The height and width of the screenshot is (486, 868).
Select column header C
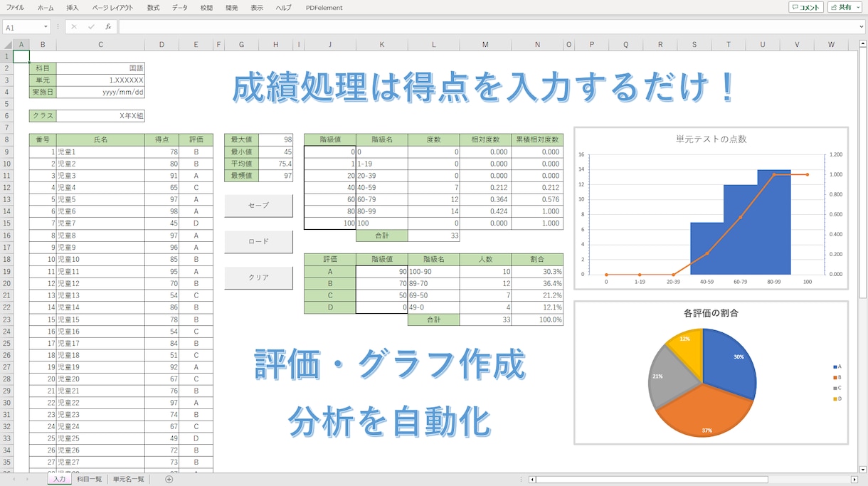[x=100, y=45]
